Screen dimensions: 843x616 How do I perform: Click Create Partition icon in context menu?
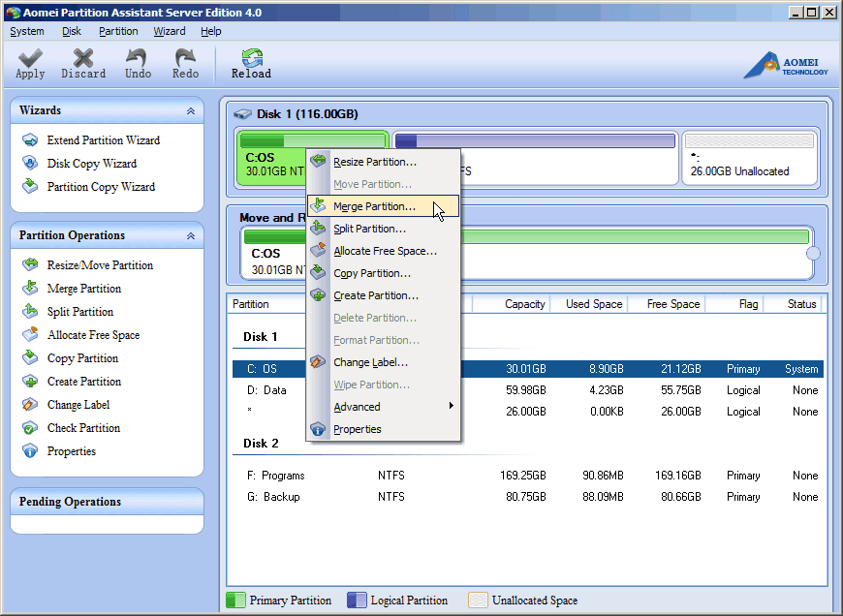point(318,295)
